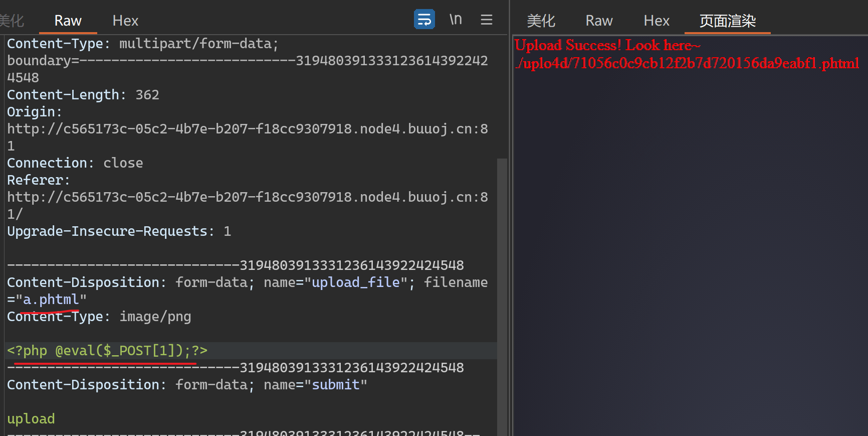Open the response 美化 tab
The image size is (868, 436).
(x=541, y=21)
